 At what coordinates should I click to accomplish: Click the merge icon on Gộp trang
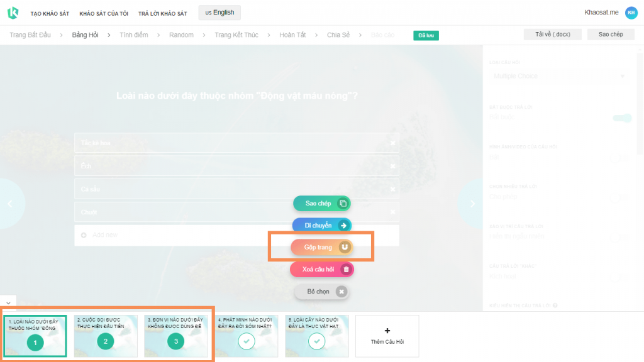coord(345,247)
